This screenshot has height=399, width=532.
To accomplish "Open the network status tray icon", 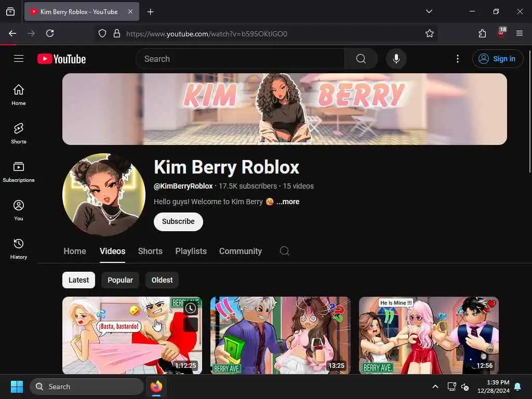I will point(451,387).
